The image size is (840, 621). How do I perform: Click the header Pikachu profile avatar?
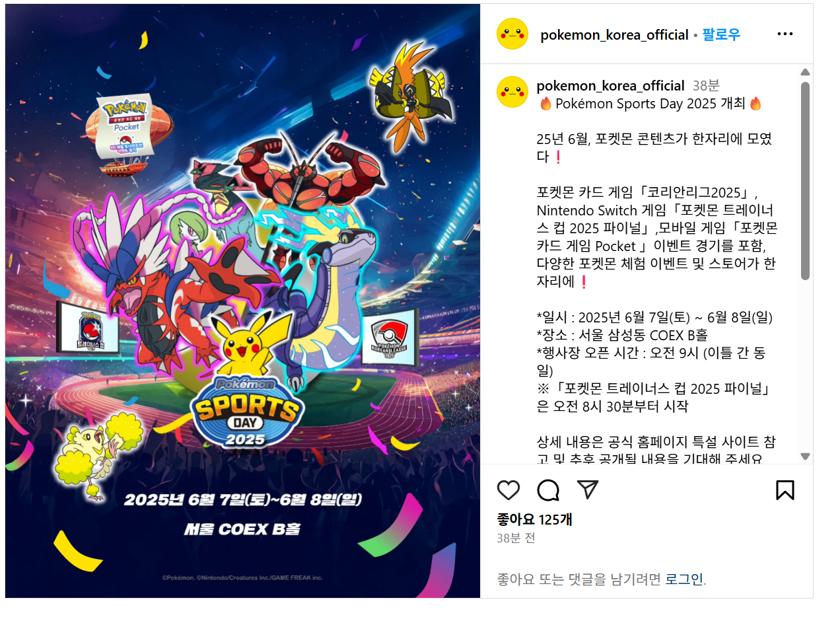[x=512, y=34]
